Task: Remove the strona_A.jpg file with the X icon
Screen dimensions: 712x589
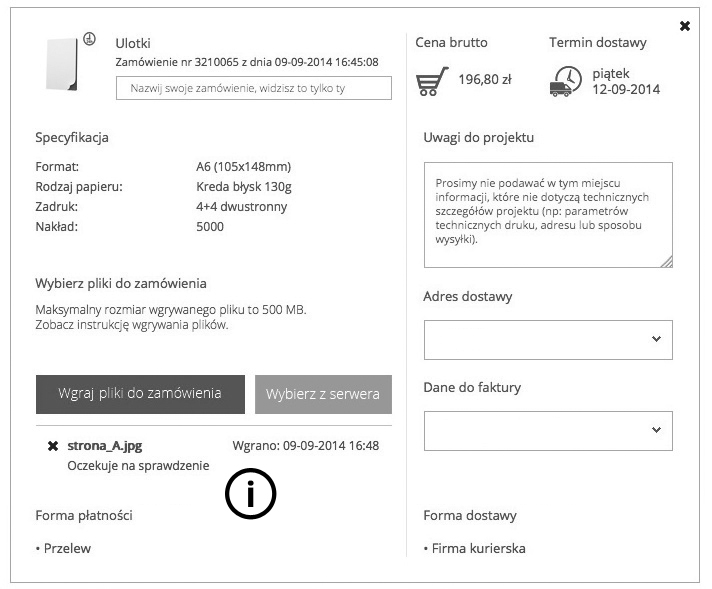Action: [53, 446]
